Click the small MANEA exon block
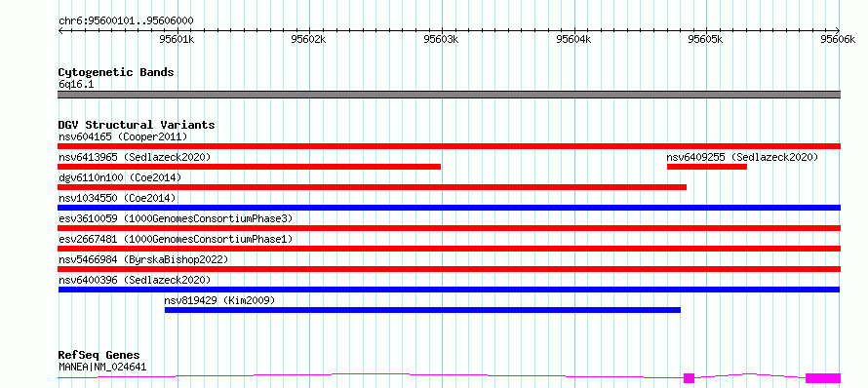Viewport: 868px width, 388px height. 690,378
